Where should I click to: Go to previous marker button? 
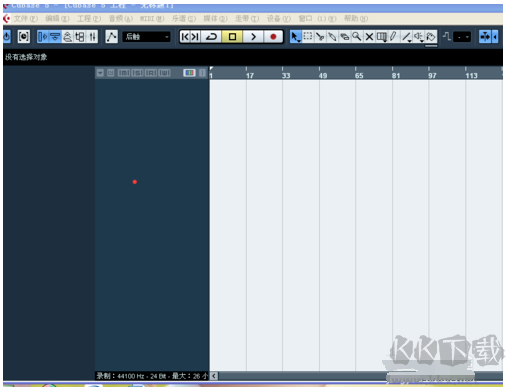(185, 37)
